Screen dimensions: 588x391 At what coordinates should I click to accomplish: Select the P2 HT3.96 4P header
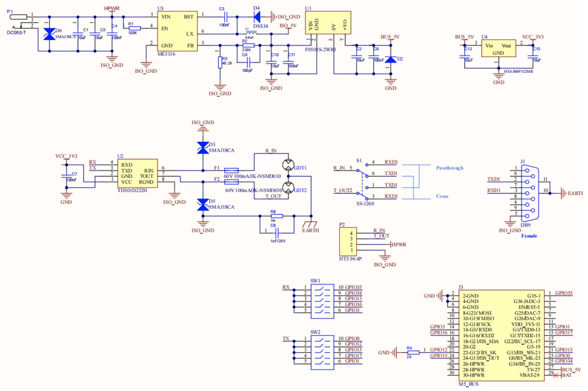[x=348, y=242]
